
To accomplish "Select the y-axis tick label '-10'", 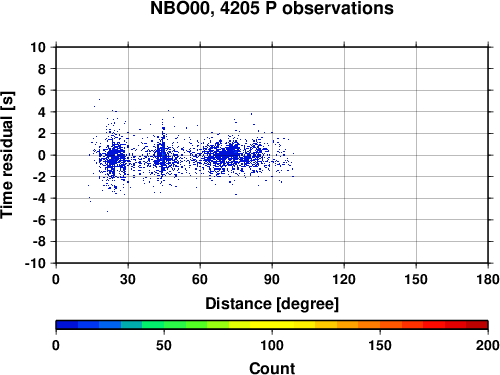I will [x=35, y=263].
